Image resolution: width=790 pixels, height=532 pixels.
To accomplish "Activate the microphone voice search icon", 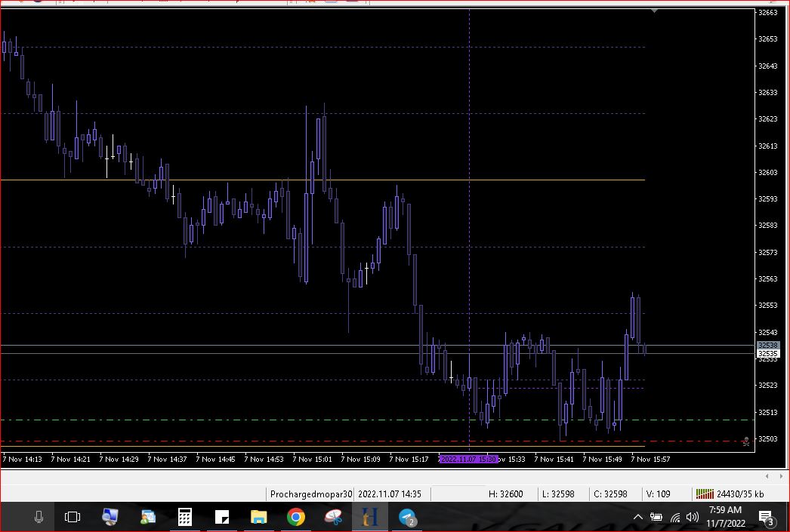I will point(39,518).
